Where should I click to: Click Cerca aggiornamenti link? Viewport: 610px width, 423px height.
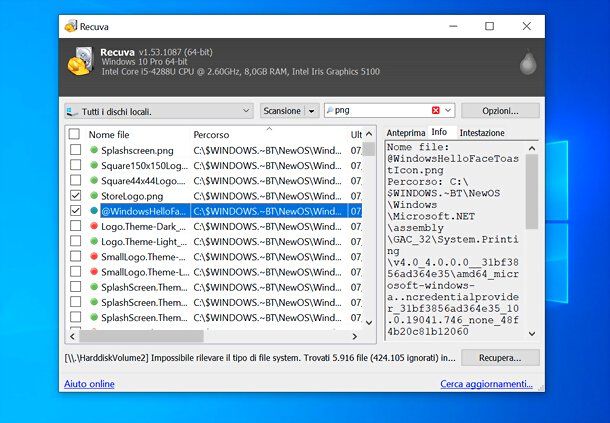point(486,384)
